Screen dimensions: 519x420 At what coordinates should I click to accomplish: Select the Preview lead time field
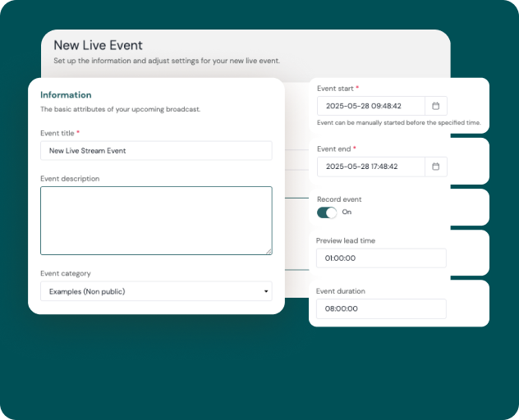381,258
